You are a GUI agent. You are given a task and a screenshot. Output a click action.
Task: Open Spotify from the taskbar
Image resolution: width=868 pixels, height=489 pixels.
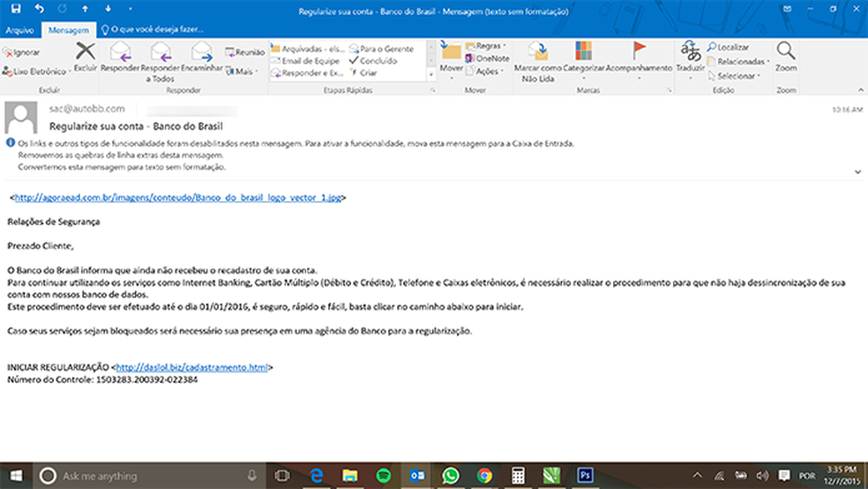pyautogui.click(x=384, y=476)
